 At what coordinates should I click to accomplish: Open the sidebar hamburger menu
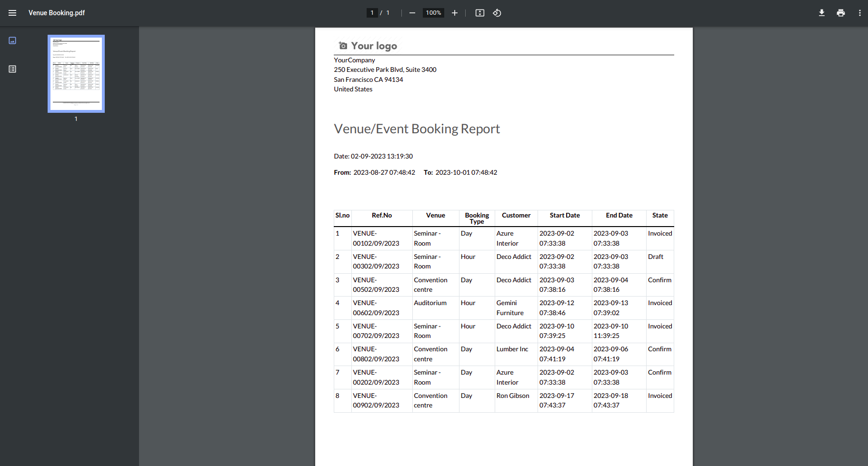[12, 13]
